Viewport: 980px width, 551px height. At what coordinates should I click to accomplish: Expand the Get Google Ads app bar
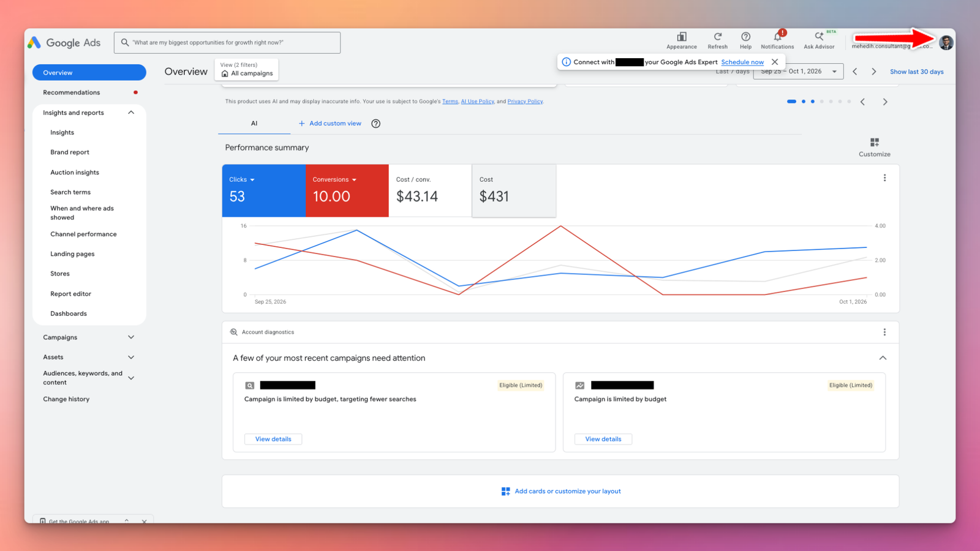[x=127, y=520]
